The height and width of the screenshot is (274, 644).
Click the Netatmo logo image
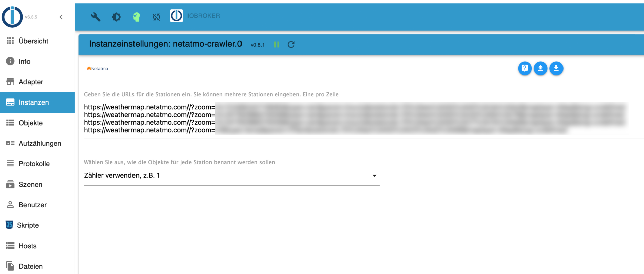[x=97, y=69]
